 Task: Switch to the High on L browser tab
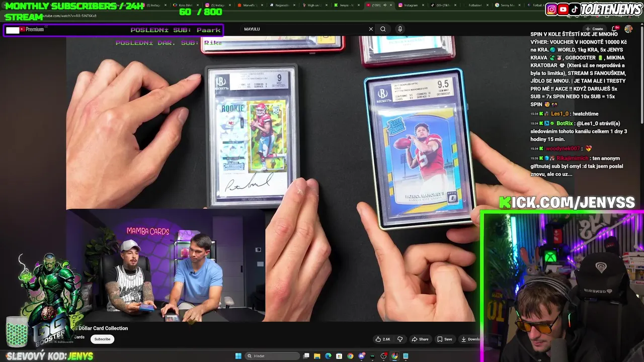[314, 5]
